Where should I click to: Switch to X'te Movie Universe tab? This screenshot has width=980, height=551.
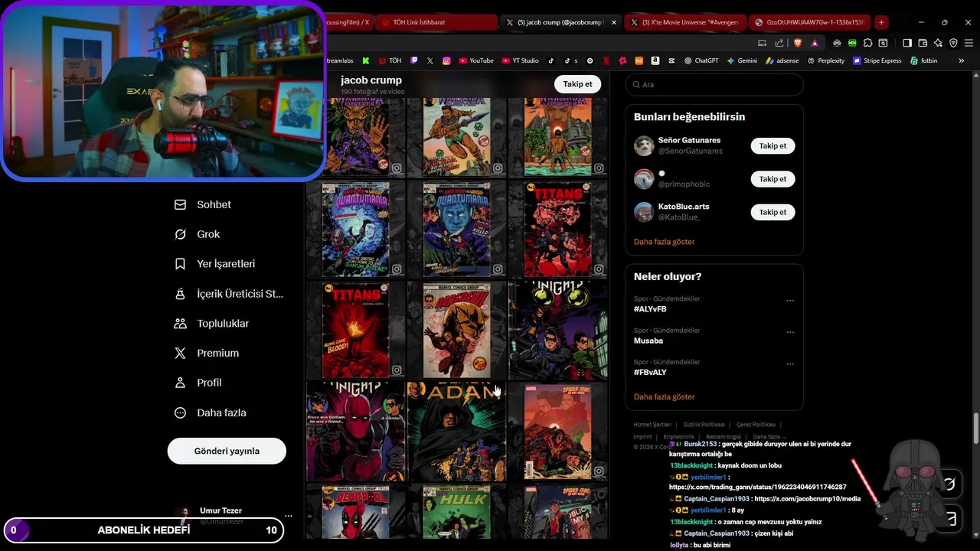click(x=684, y=22)
